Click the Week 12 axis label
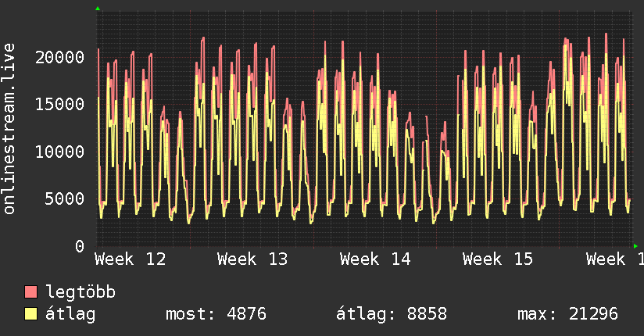This screenshot has height=336, width=644. coord(131,259)
